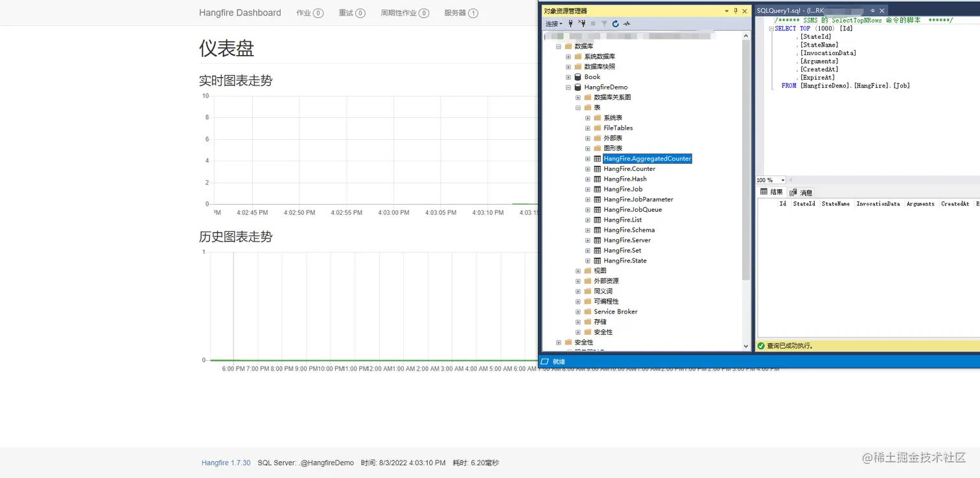980x478 pixels.
Task: Click the disconnect plug icon with red X
Action: [x=581, y=24]
